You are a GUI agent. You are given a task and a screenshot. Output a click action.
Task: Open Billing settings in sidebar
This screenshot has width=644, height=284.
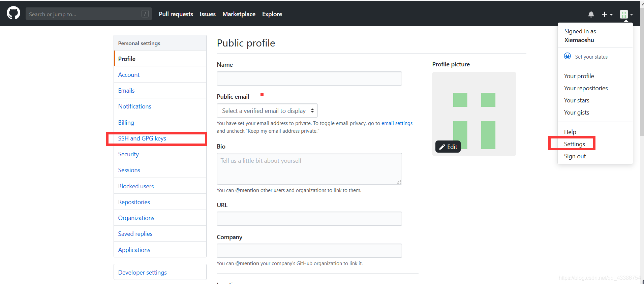pos(160,122)
